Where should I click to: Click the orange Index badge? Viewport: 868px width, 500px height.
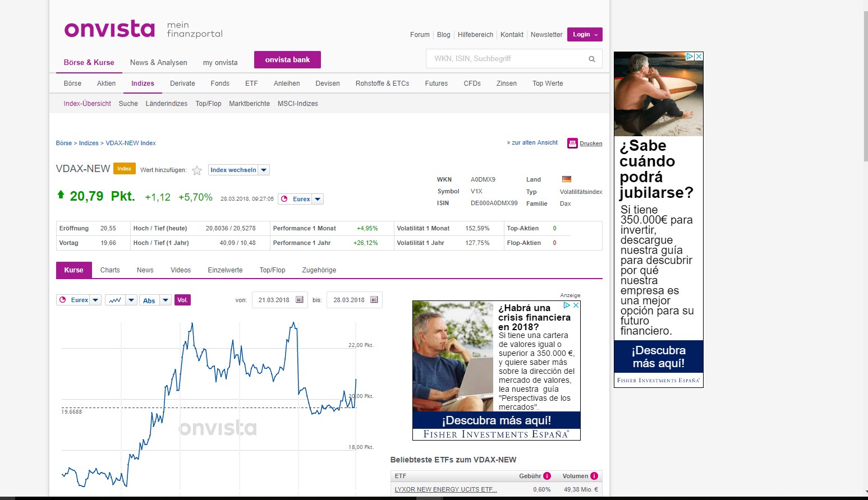tap(125, 169)
